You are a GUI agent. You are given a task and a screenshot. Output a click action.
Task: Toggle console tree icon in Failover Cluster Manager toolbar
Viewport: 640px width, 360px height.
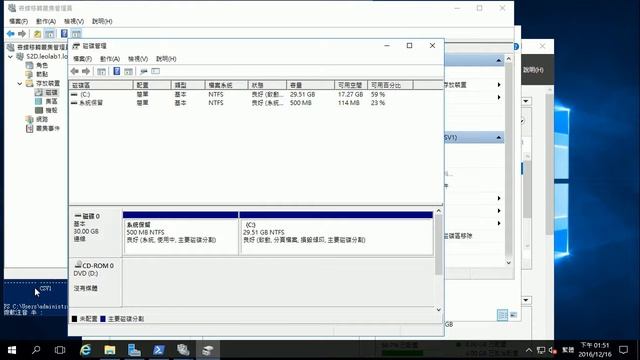[49, 34]
